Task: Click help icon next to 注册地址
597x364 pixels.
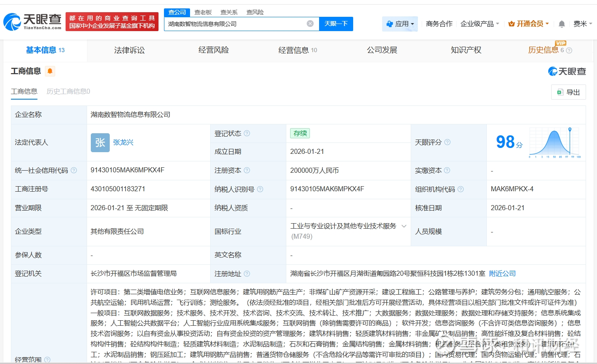Action: (x=247, y=274)
